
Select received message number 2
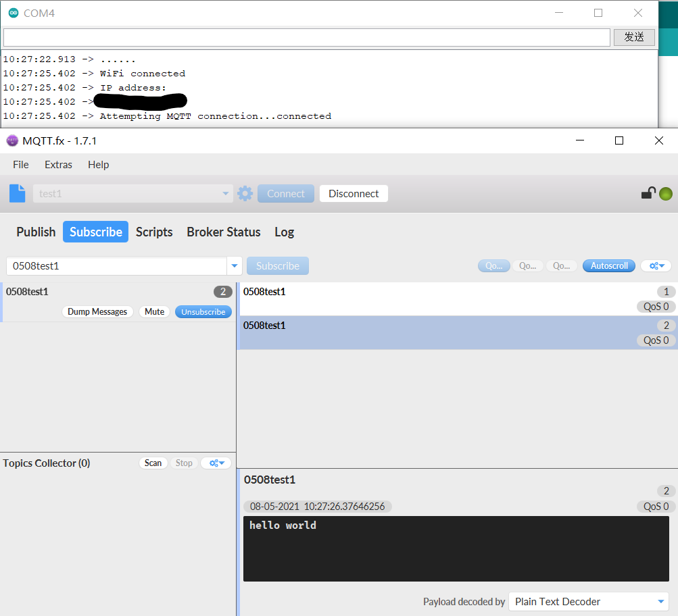point(459,332)
